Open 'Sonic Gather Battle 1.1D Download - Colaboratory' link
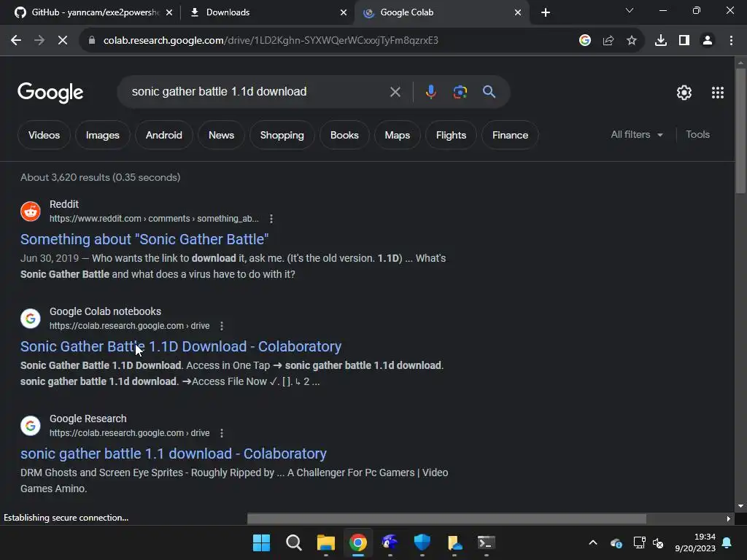747x560 pixels. click(x=181, y=346)
